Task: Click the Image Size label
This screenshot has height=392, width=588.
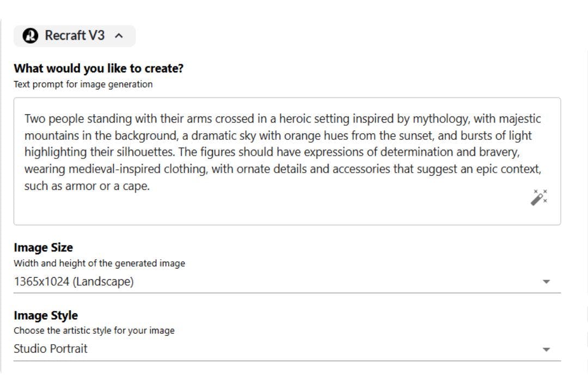Action: click(43, 247)
